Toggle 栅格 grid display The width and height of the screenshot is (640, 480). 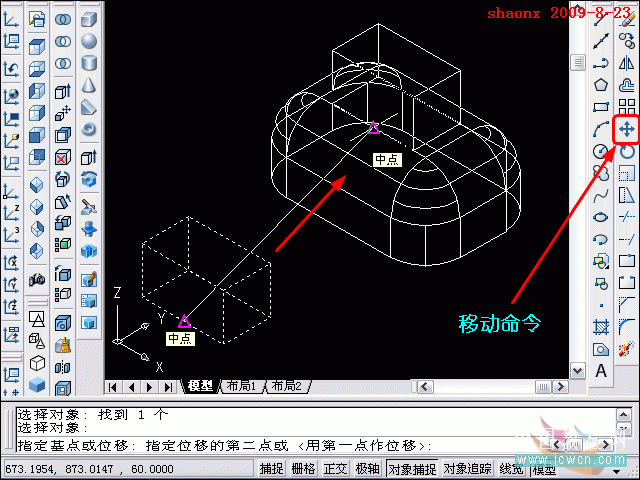303,469
